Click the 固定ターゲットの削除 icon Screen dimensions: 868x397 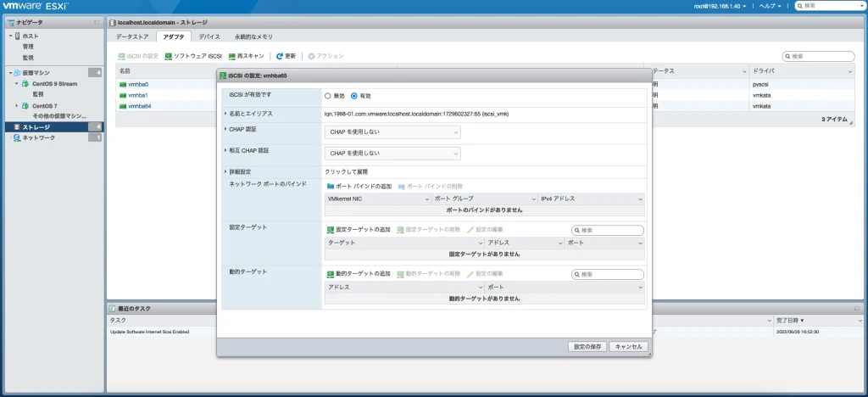[400, 229]
